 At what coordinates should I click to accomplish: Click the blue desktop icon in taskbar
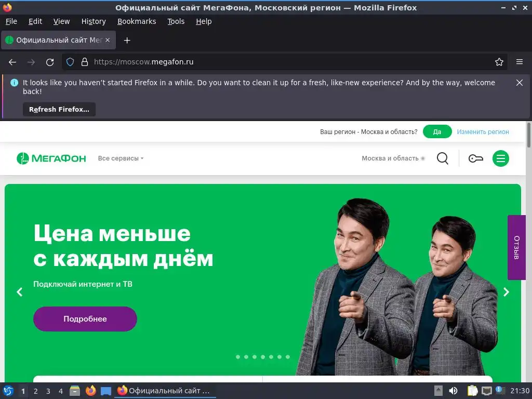106,391
